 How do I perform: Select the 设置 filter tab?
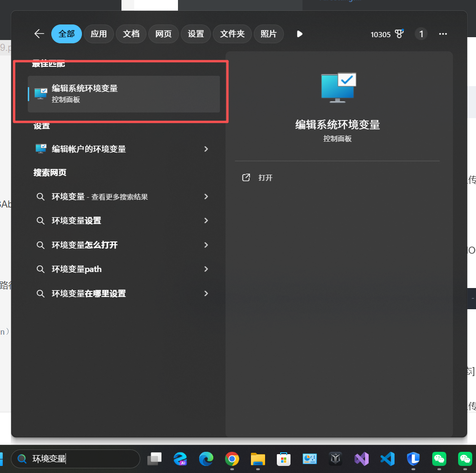tap(195, 33)
